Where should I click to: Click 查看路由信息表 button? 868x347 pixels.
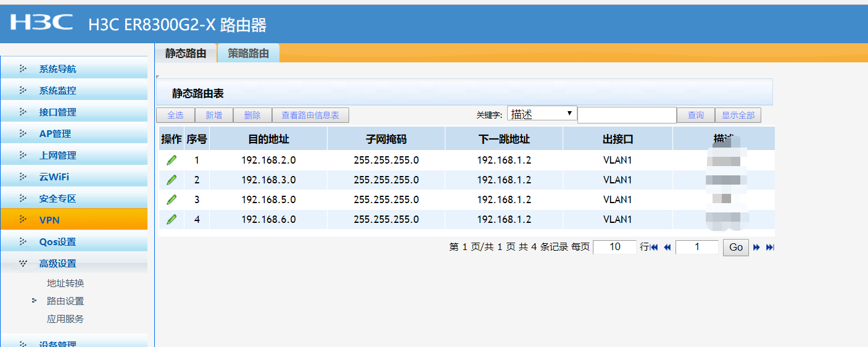310,115
